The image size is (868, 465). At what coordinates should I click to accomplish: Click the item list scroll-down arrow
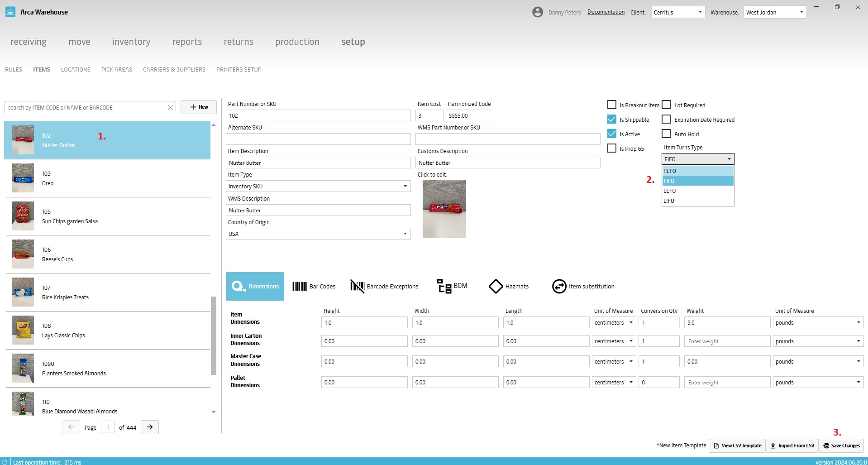click(x=214, y=412)
